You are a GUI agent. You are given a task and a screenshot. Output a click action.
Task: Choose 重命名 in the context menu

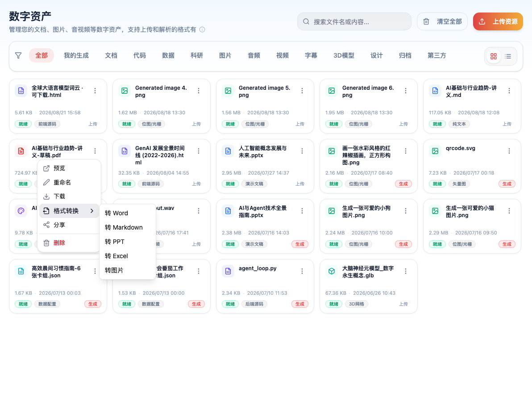(x=69, y=182)
